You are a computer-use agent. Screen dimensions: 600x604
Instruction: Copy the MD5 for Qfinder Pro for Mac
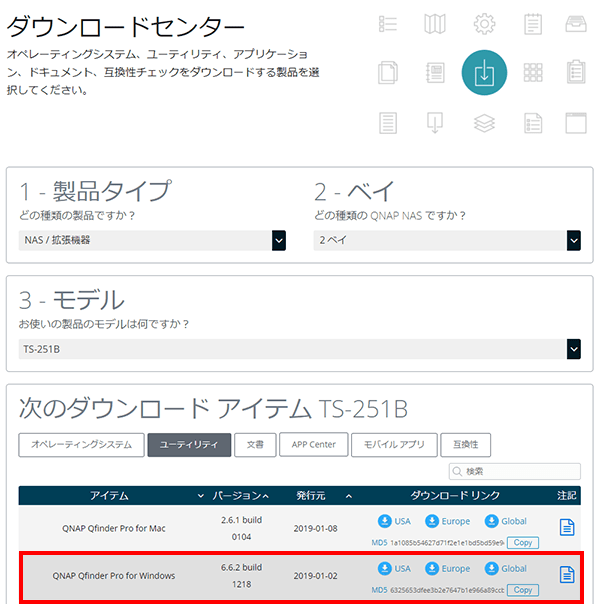click(523, 543)
